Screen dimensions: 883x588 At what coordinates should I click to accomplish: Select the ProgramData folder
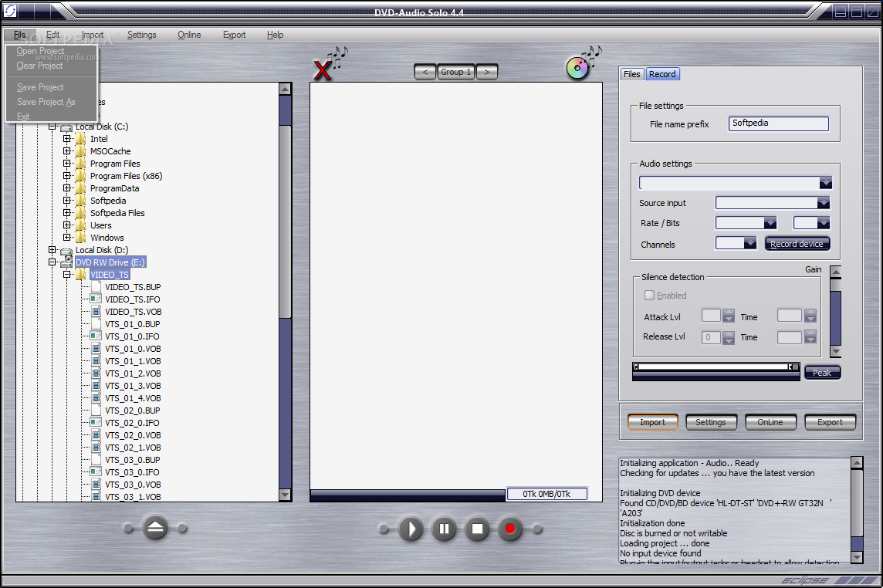coord(114,188)
